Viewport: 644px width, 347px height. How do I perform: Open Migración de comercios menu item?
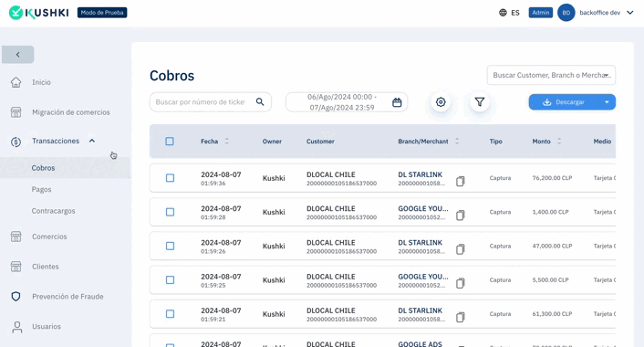[71, 112]
